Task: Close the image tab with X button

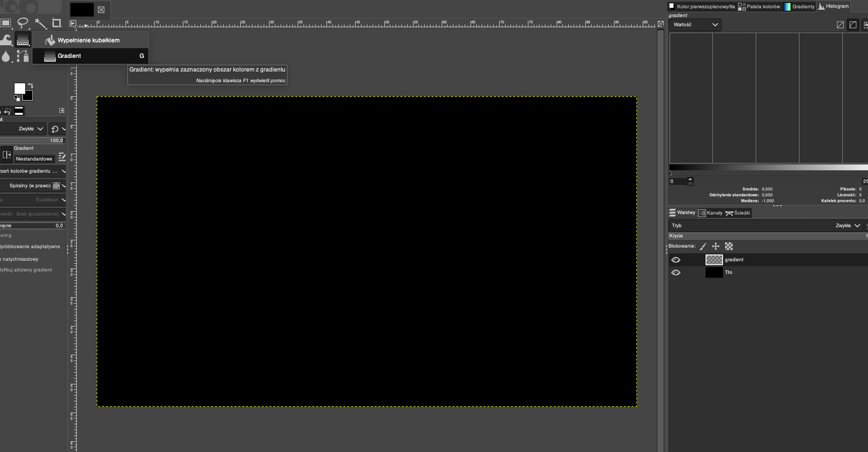Action: 101,9
